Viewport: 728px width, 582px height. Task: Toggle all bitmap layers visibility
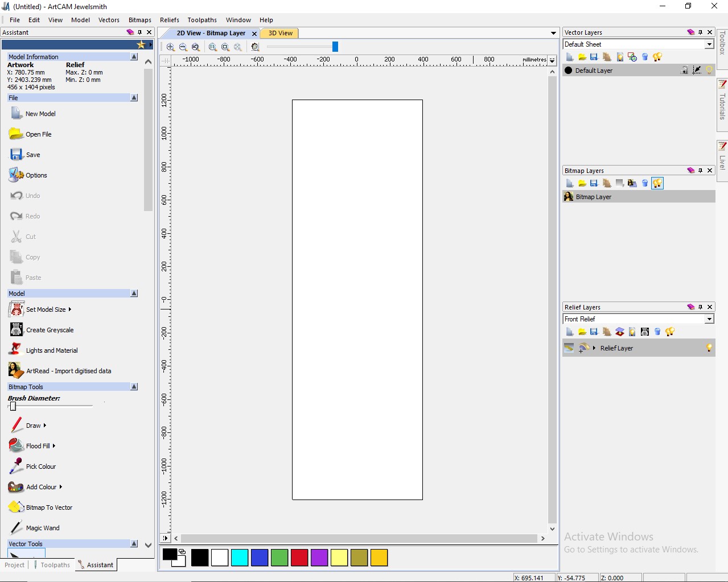[657, 183]
